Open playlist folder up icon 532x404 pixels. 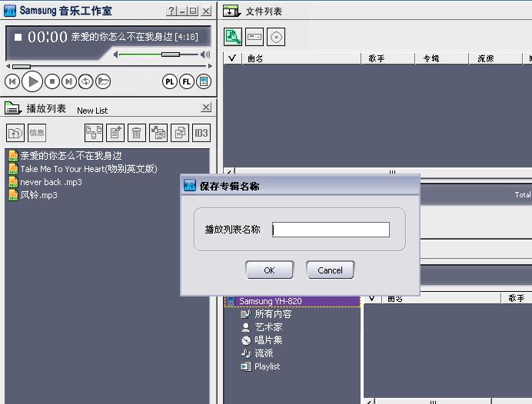click(15, 133)
